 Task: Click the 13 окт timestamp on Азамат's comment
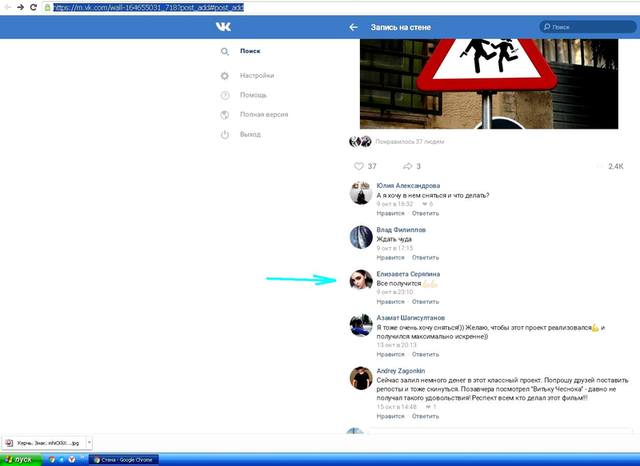coord(396,345)
